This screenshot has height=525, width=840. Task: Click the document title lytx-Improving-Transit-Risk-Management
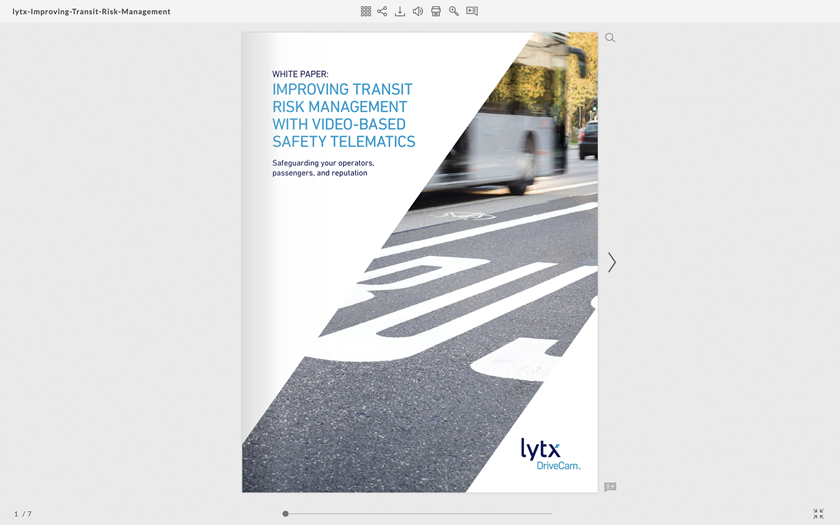point(91,12)
